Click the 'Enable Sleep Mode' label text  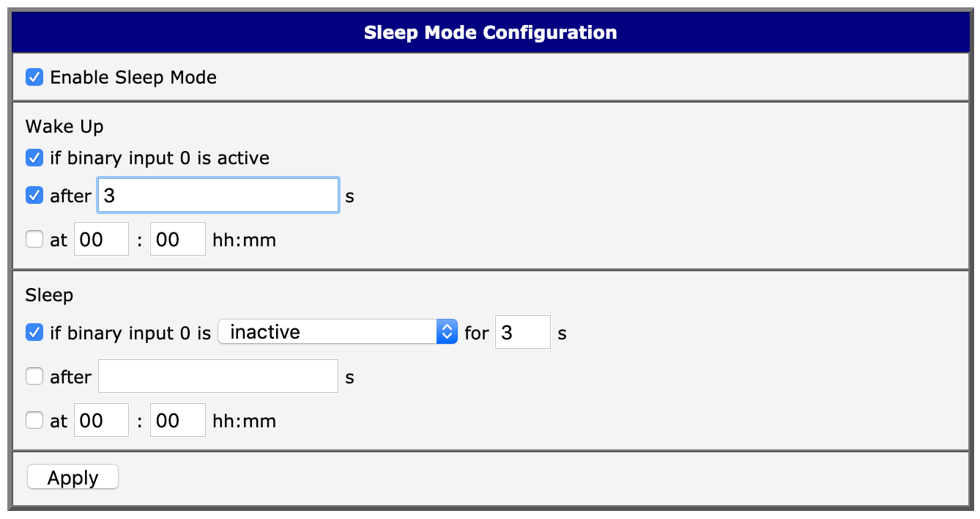coord(133,77)
